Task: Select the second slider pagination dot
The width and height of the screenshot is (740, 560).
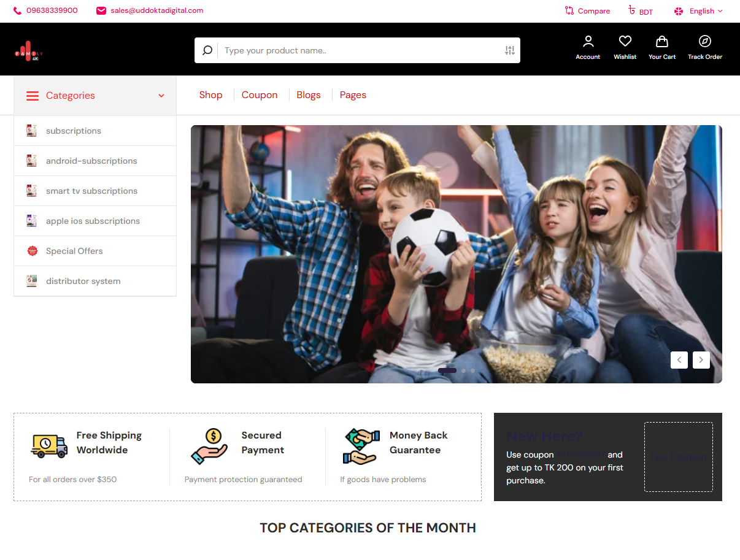Action: 463,370
